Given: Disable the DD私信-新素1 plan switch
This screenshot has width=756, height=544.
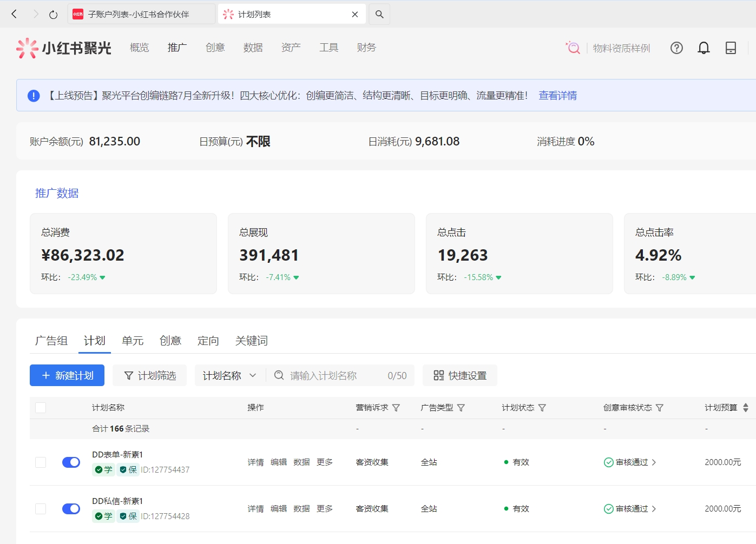Looking at the screenshot, I should (x=71, y=509).
